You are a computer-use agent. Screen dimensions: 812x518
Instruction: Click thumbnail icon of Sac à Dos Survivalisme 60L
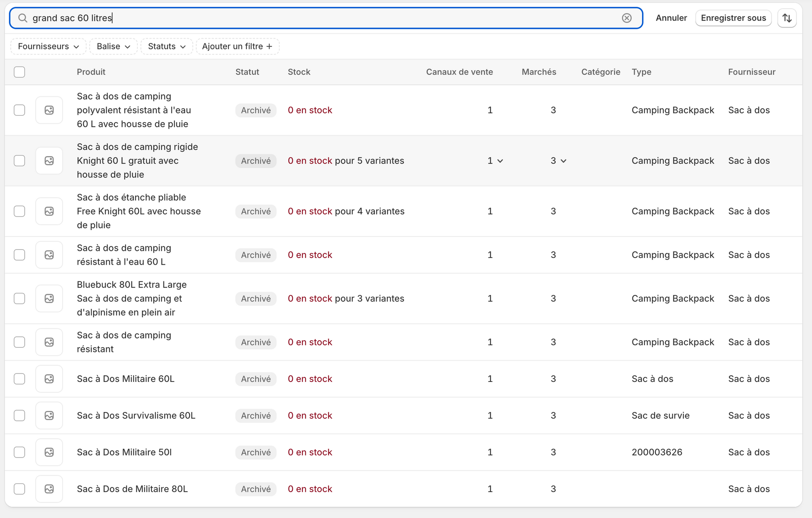point(49,415)
